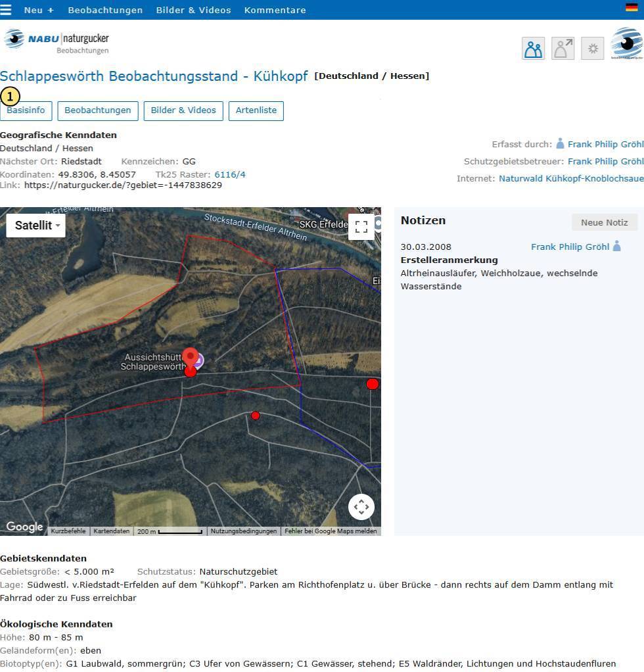The image size is (644, 672).
Task: Click the red location pin on map
Action: [190, 358]
